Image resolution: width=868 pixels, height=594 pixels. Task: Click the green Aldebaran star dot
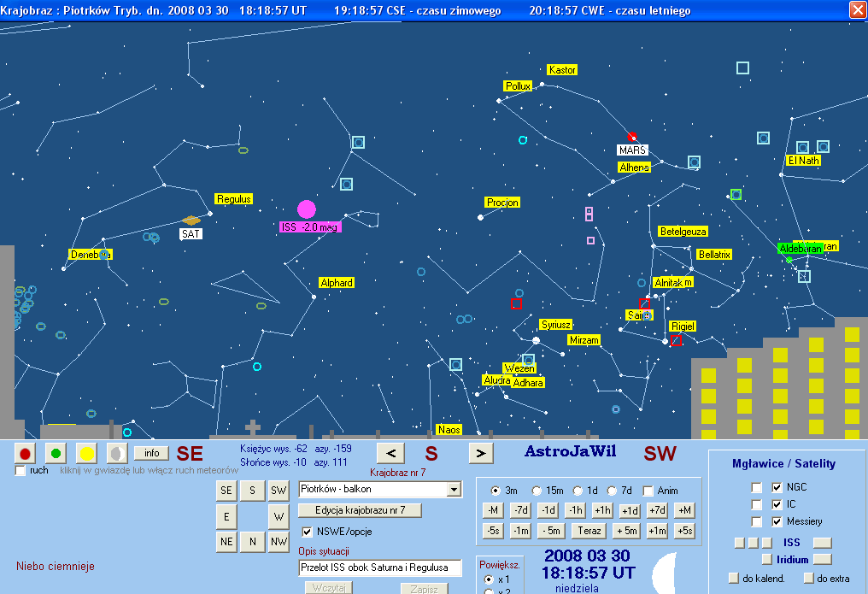click(789, 259)
